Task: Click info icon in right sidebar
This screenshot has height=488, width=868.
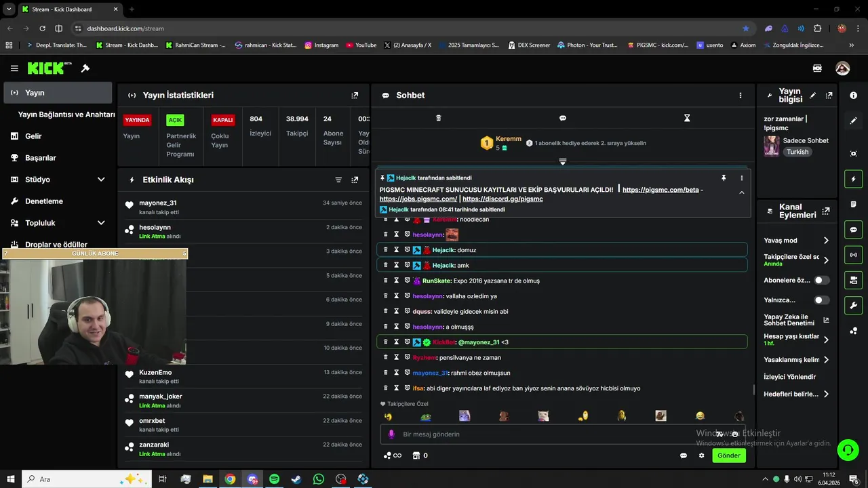Action: [x=853, y=96]
